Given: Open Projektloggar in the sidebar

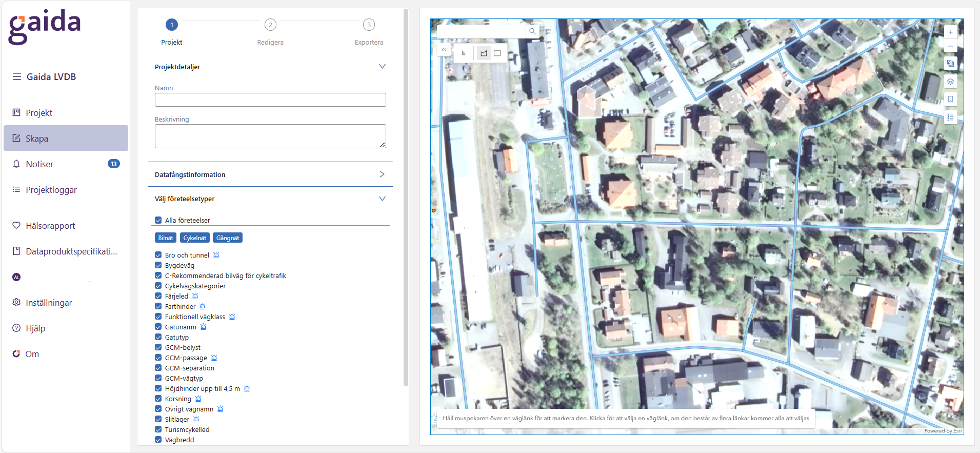Looking at the screenshot, I should (x=51, y=190).
